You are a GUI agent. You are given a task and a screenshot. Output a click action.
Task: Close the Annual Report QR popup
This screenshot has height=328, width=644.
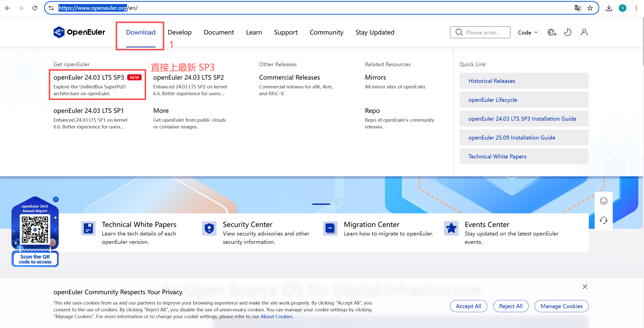point(56,199)
